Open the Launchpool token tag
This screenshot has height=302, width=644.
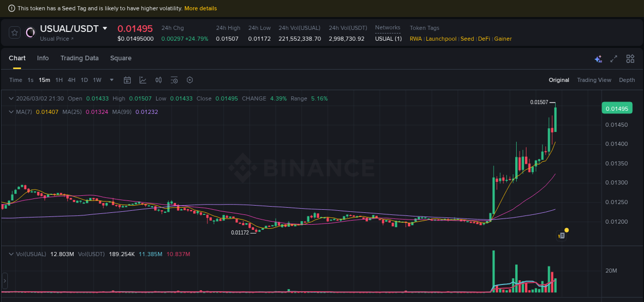click(441, 39)
